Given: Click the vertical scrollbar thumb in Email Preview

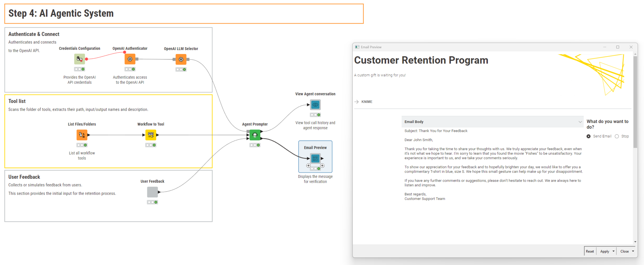Looking at the screenshot, I should [635, 102].
